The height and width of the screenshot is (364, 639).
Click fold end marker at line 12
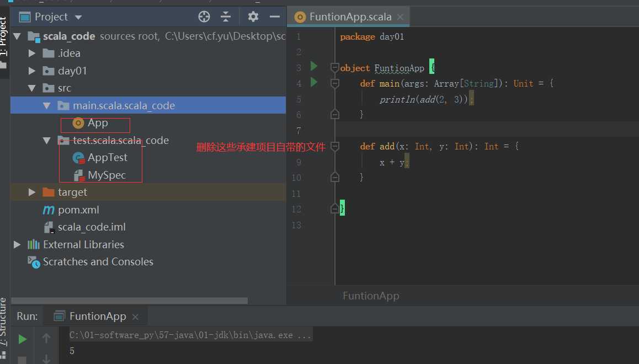[x=334, y=209]
